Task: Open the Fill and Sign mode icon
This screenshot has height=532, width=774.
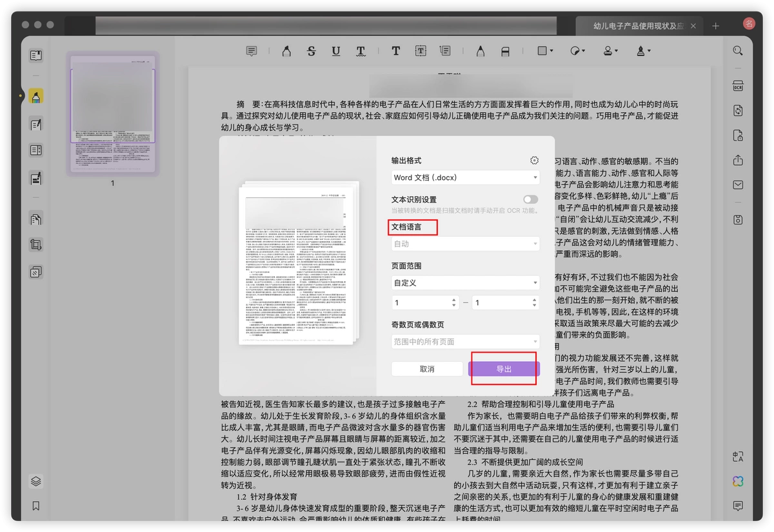Action: tap(36, 177)
